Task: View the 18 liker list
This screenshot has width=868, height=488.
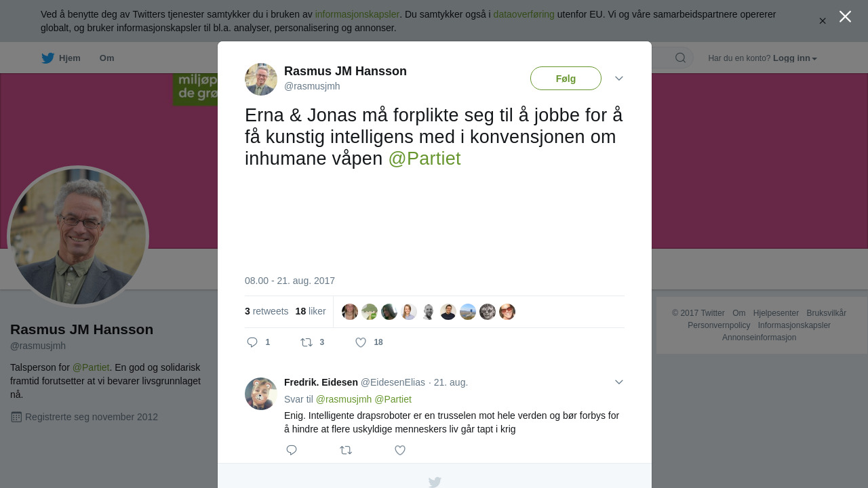Action: [311, 311]
